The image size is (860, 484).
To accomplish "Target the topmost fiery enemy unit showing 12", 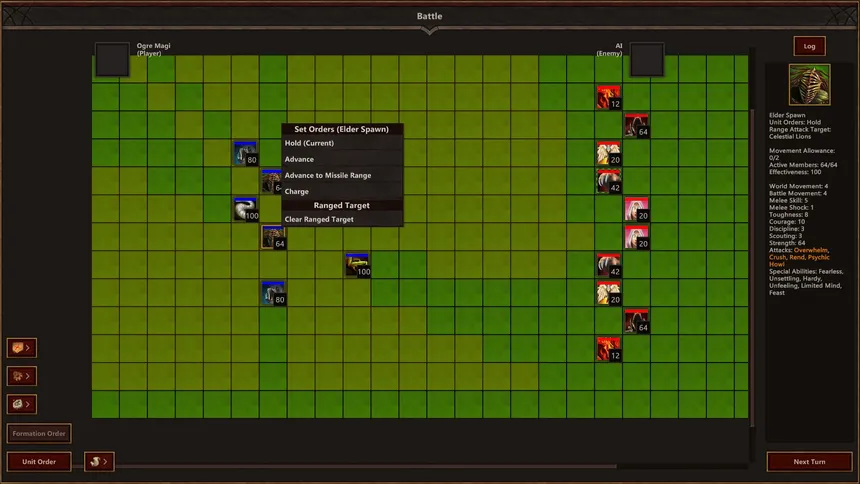I will click(609, 97).
